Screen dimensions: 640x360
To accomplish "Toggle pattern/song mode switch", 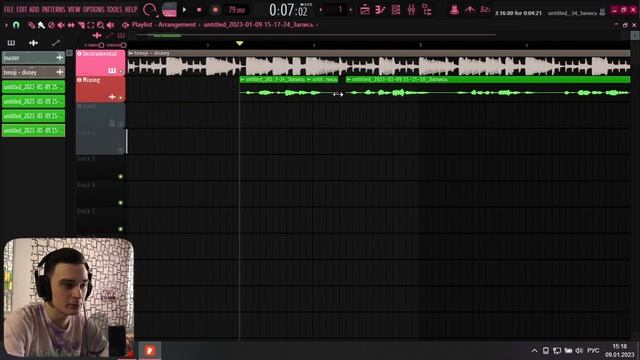I will point(169,10).
